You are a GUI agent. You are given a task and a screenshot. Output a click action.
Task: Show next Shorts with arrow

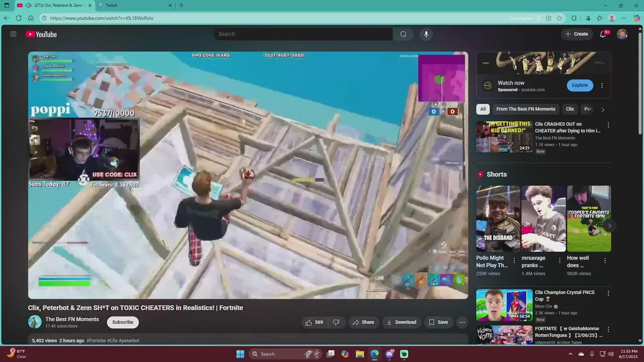609,226
